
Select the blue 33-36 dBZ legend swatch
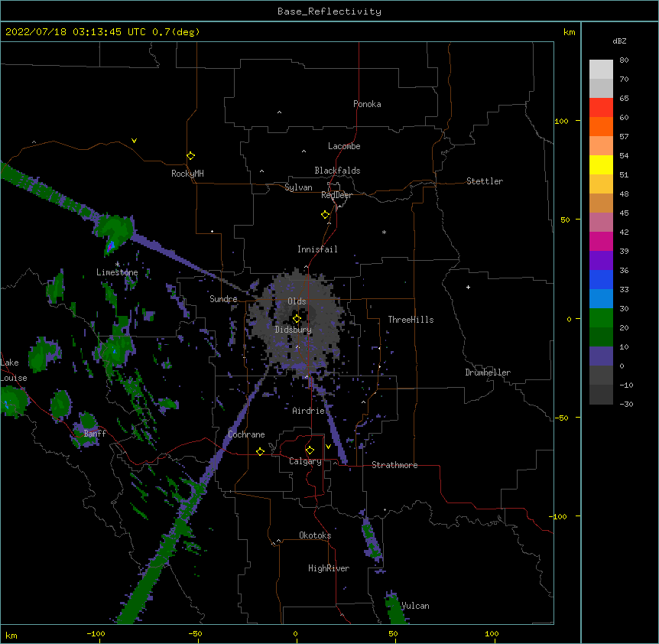pyautogui.click(x=601, y=279)
